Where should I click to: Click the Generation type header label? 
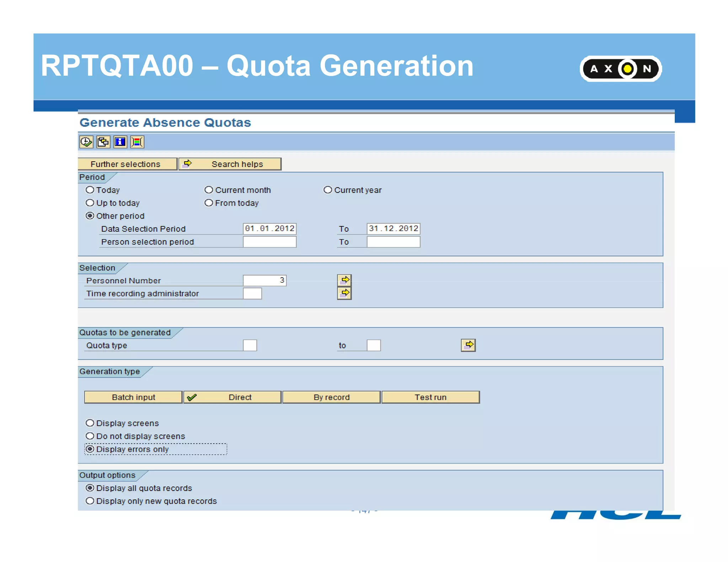click(110, 372)
